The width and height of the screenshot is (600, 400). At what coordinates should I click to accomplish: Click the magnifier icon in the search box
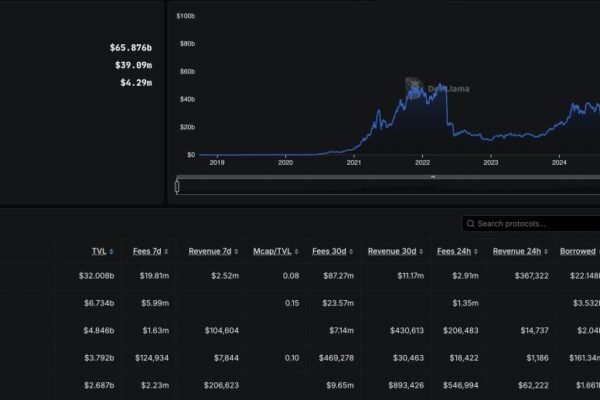[470, 224]
